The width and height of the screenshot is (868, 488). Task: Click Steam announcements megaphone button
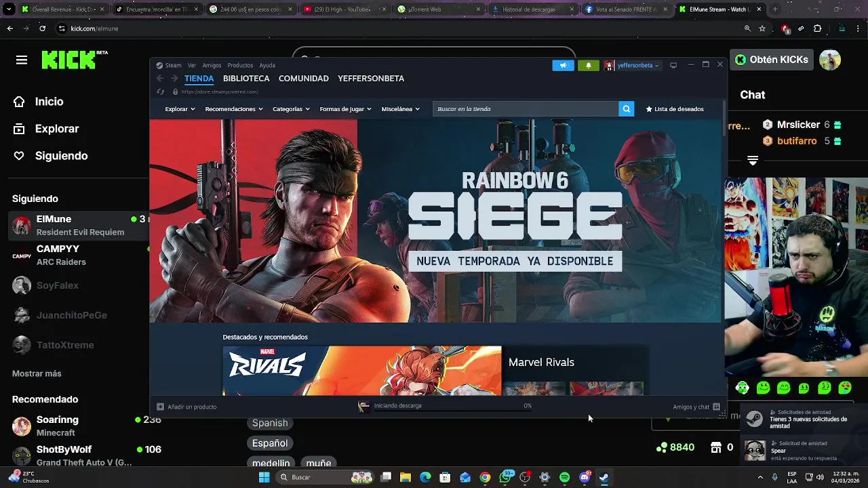click(563, 65)
